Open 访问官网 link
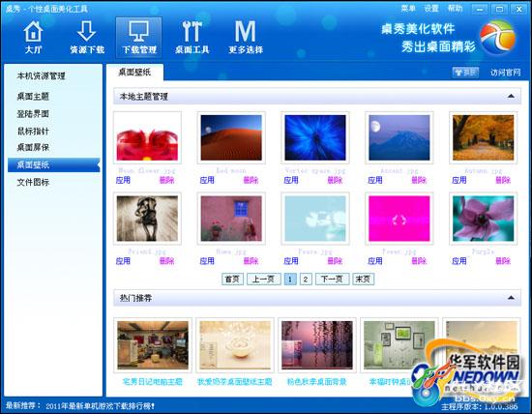The height and width of the screenshot is (414, 532). [505, 73]
